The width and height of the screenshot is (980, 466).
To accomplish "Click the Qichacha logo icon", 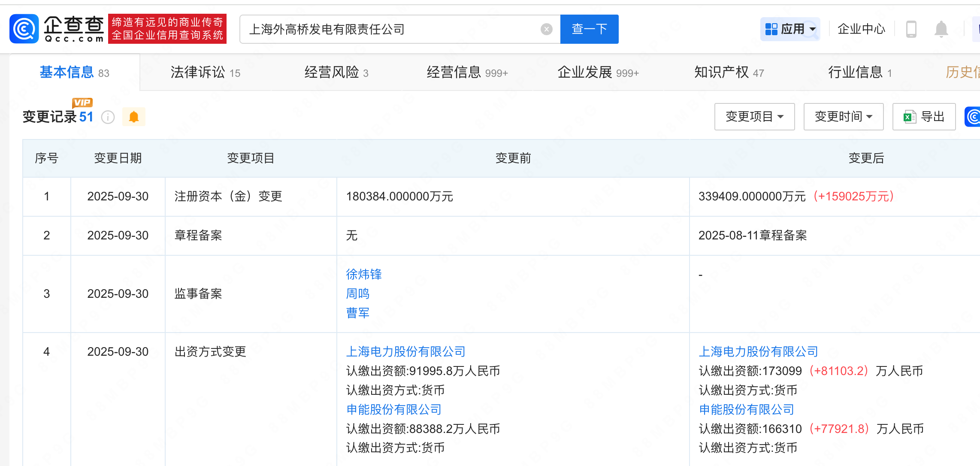I will tap(24, 29).
